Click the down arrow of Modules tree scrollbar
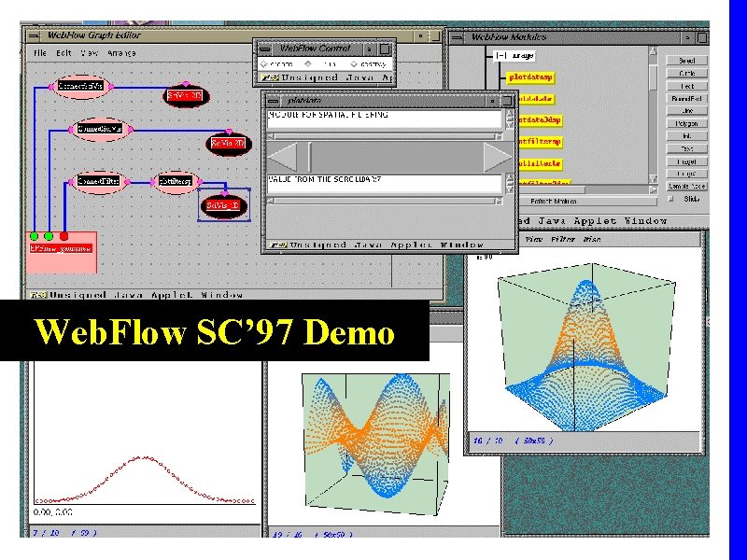The image size is (747, 560). pyautogui.click(x=653, y=179)
